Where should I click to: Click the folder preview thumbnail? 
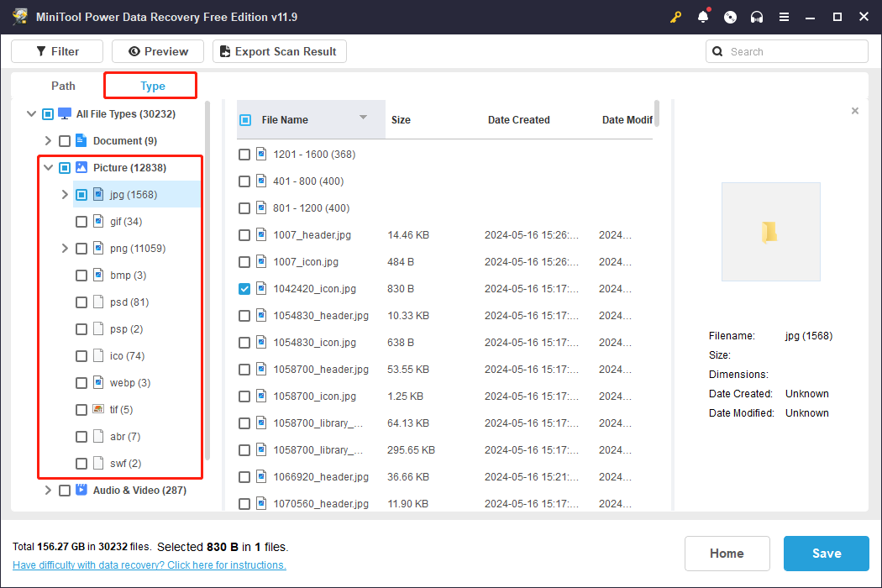pyautogui.click(x=770, y=232)
